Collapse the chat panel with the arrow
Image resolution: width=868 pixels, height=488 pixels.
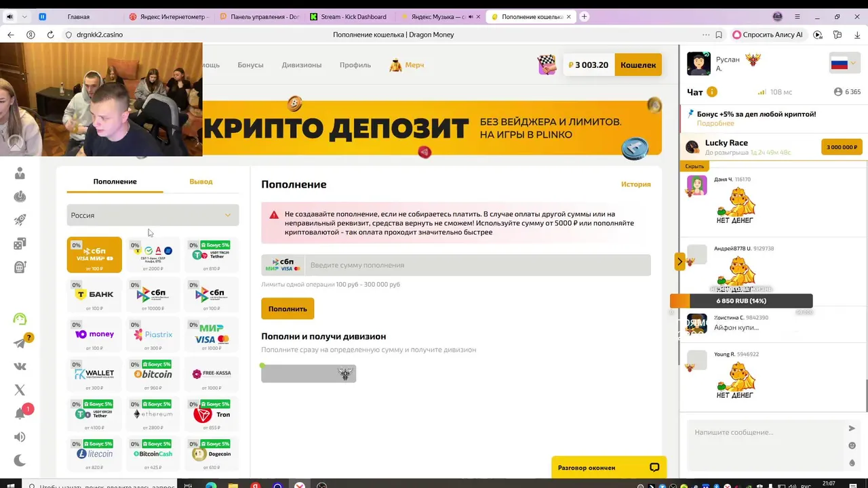pyautogui.click(x=679, y=261)
